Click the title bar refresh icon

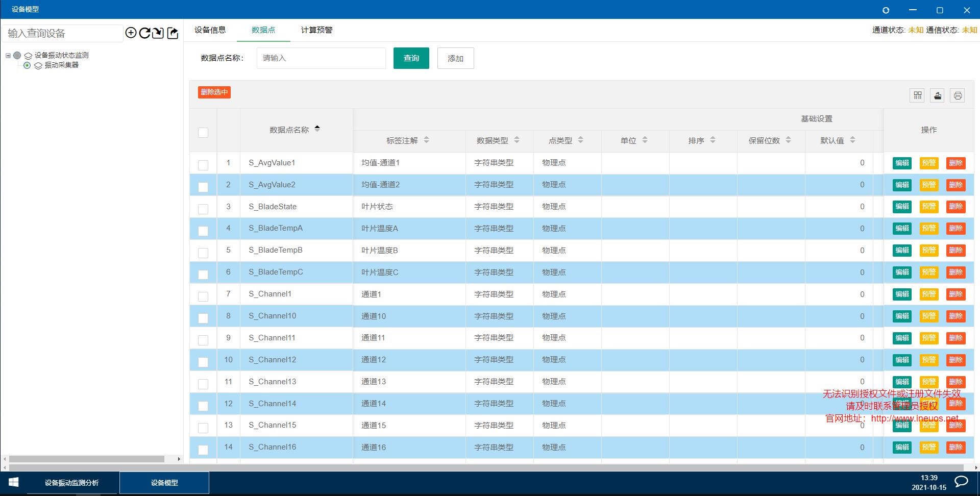pos(886,10)
